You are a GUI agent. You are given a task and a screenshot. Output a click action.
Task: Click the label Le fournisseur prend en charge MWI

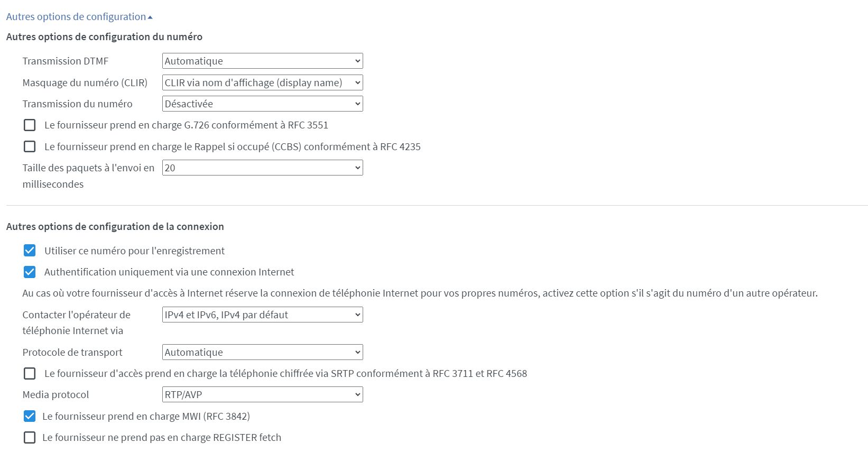[x=146, y=416]
